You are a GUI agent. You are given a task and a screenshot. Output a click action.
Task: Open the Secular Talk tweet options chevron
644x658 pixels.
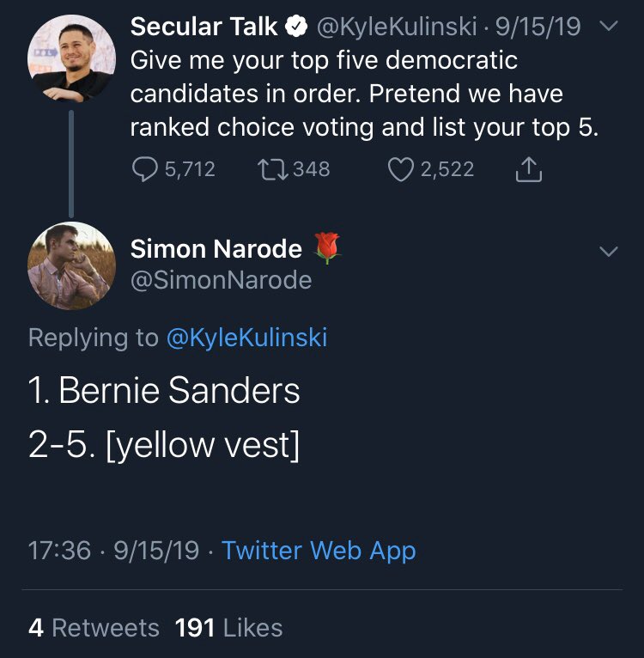click(x=608, y=28)
